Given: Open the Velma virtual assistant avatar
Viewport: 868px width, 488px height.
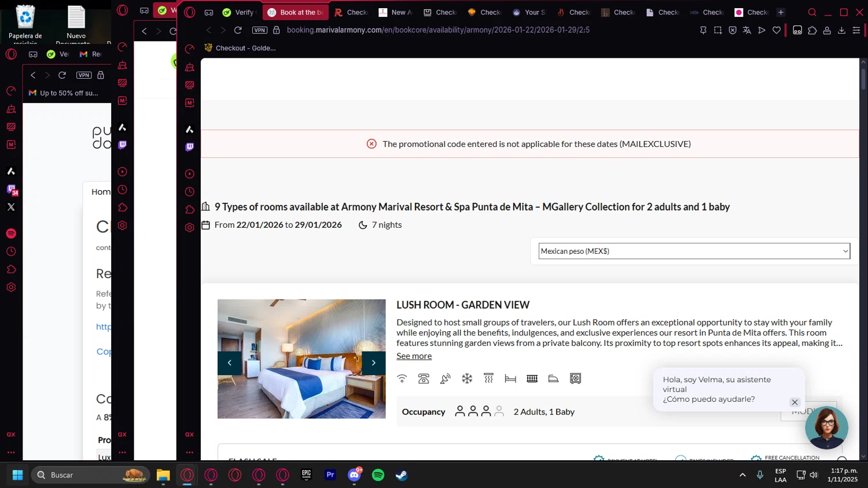Looking at the screenshot, I should [826, 427].
